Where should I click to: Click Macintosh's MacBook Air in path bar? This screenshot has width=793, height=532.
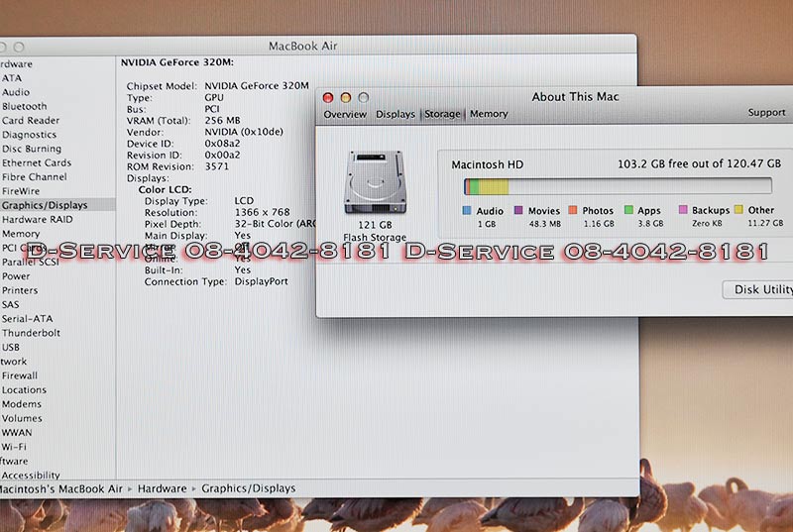click(60, 488)
